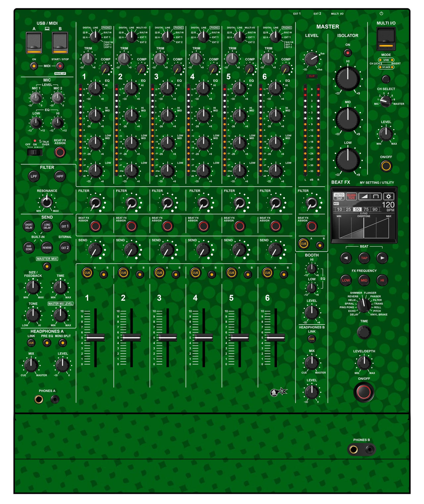Select the MID FX frequency button

click(x=364, y=280)
